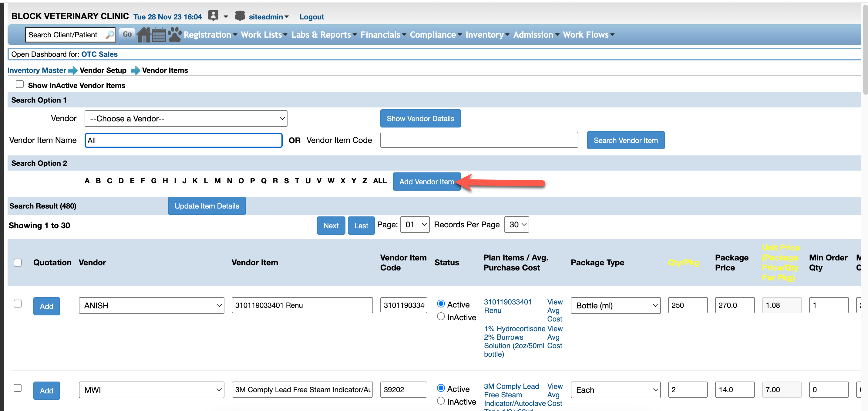This screenshot has height=411, width=868.
Task: Click the Last page button
Action: [x=361, y=226]
